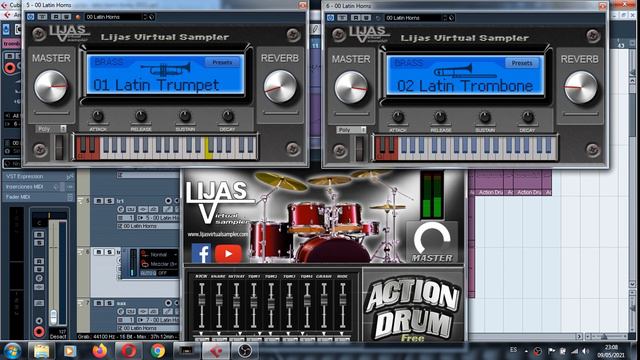Click the Kick fader in Action Drum
The height and width of the screenshot is (360, 640).
coord(201,300)
